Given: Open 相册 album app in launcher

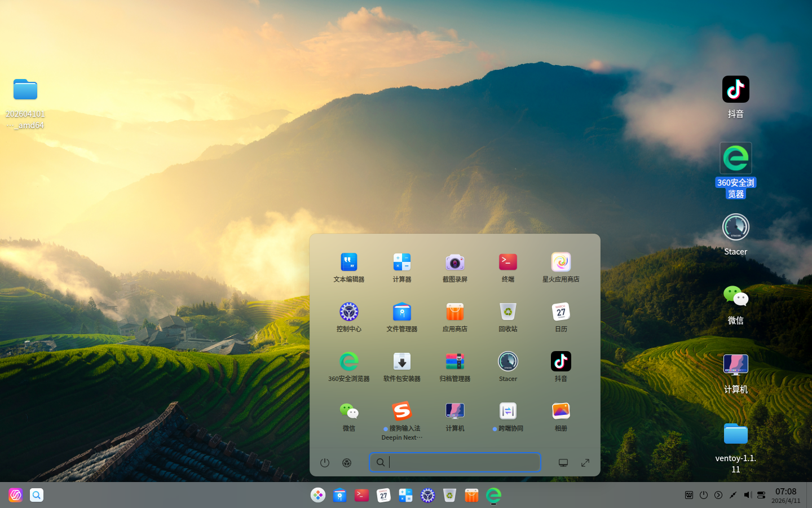Looking at the screenshot, I should coord(561,411).
